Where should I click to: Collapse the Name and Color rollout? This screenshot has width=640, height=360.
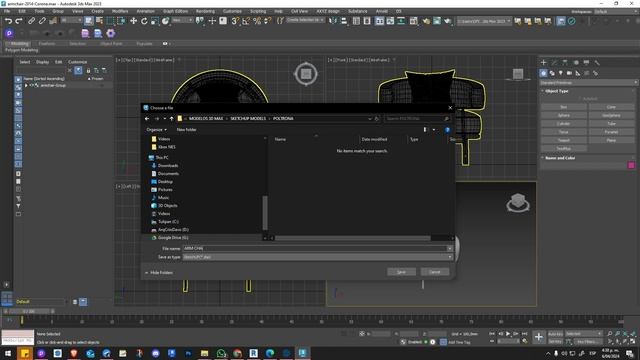560,158
